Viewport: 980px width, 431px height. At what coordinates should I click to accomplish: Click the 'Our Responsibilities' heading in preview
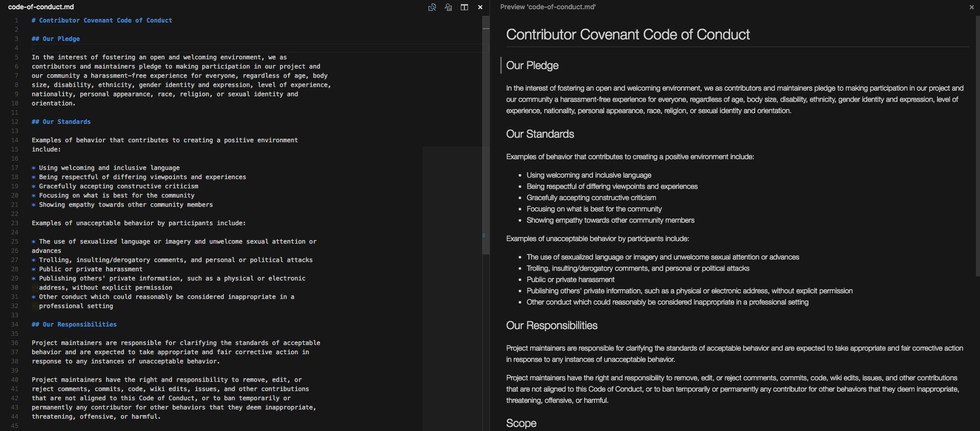click(x=551, y=326)
